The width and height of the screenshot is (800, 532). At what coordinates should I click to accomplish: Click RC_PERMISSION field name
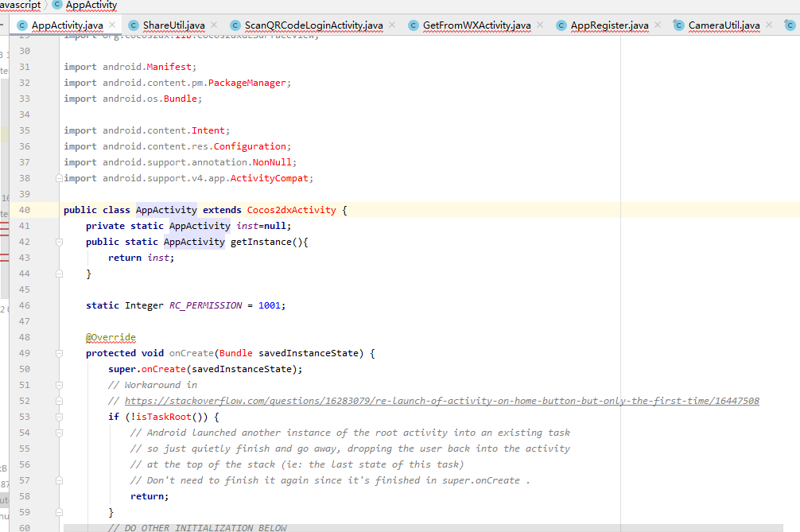click(x=206, y=305)
